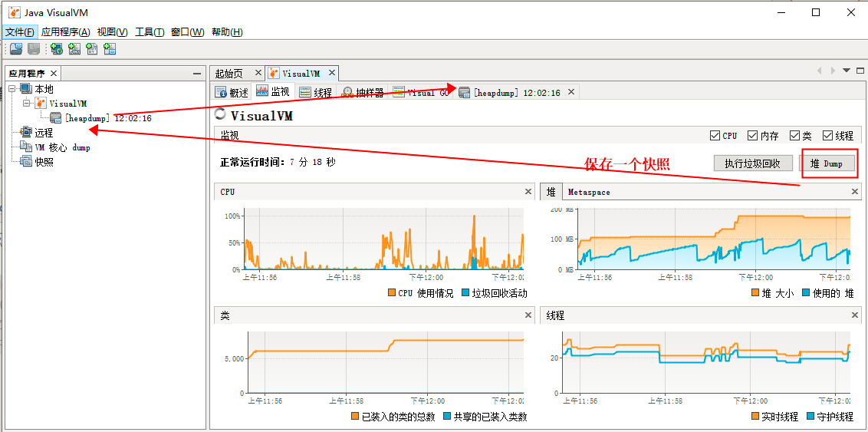The image size is (868, 432).
Task: Maximize the editor window area icon
Action: (860, 71)
